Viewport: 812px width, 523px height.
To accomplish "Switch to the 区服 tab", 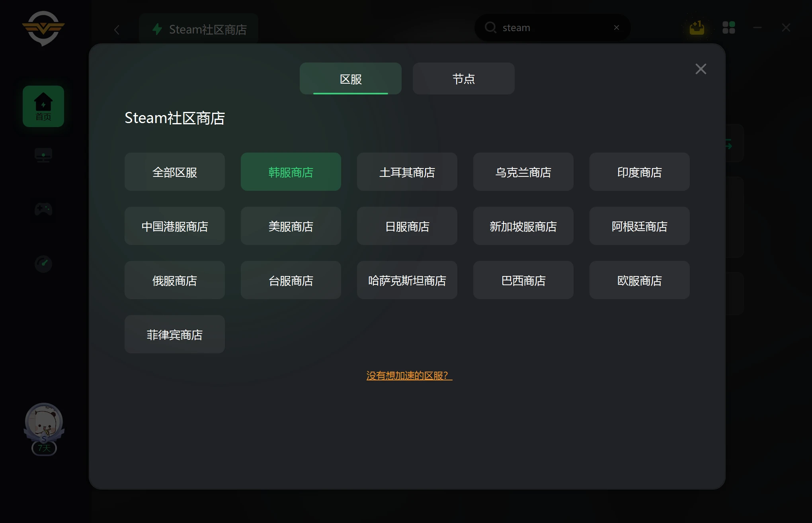I will [x=351, y=78].
